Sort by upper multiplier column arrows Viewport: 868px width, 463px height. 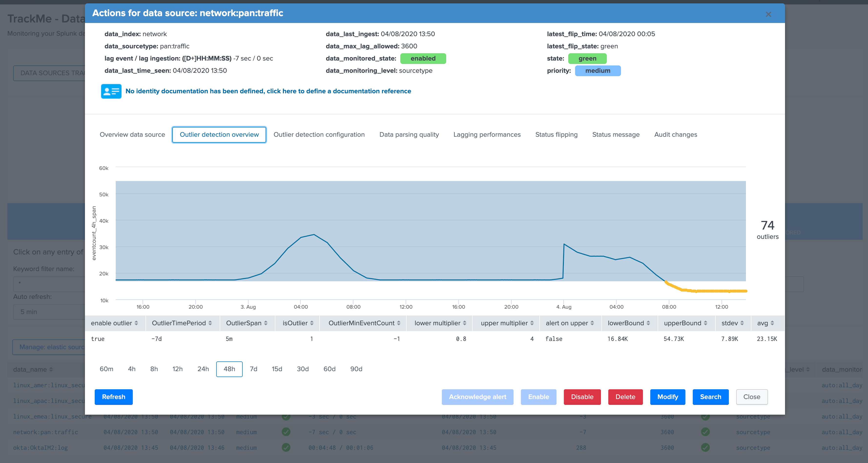(532, 323)
